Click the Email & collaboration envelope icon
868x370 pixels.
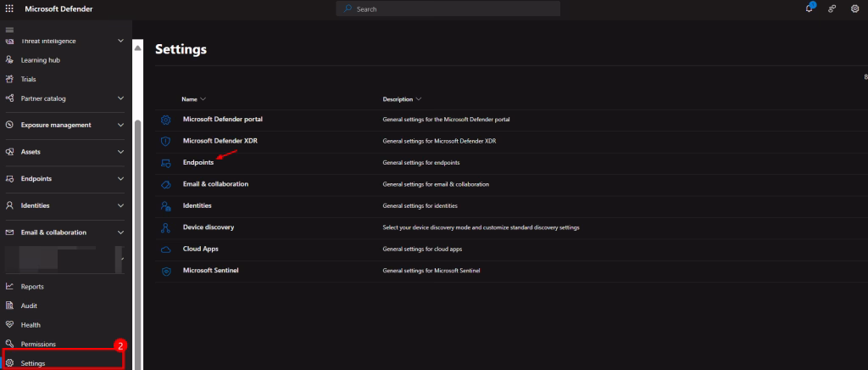click(x=9, y=233)
